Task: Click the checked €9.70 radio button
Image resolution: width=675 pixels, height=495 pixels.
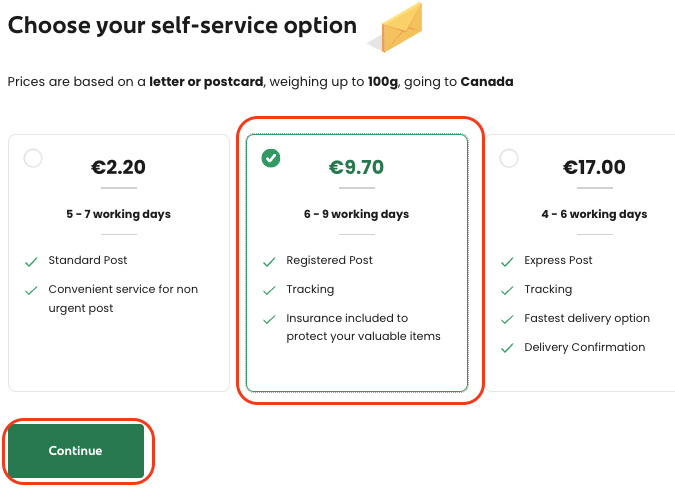Action: (x=271, y=158)
